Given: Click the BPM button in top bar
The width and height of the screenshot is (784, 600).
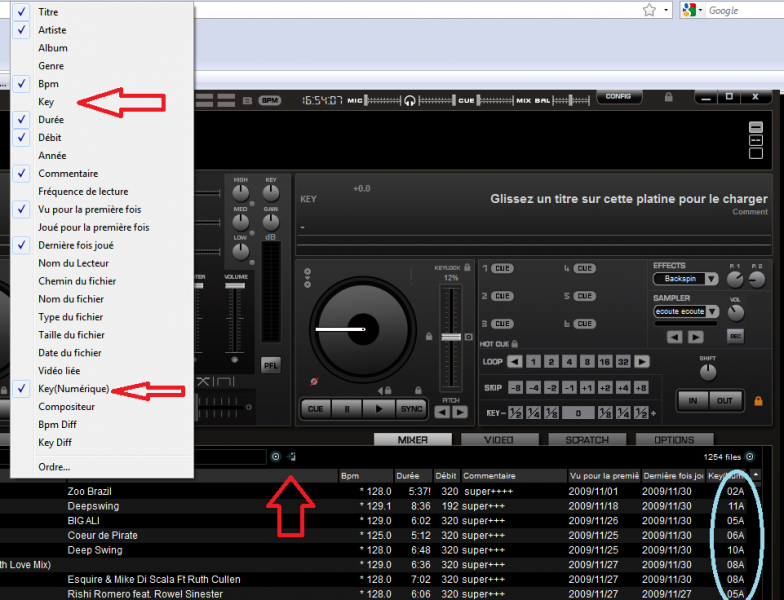Looking at the screenshot, I should pyautogui.click(x=270, y=100).
